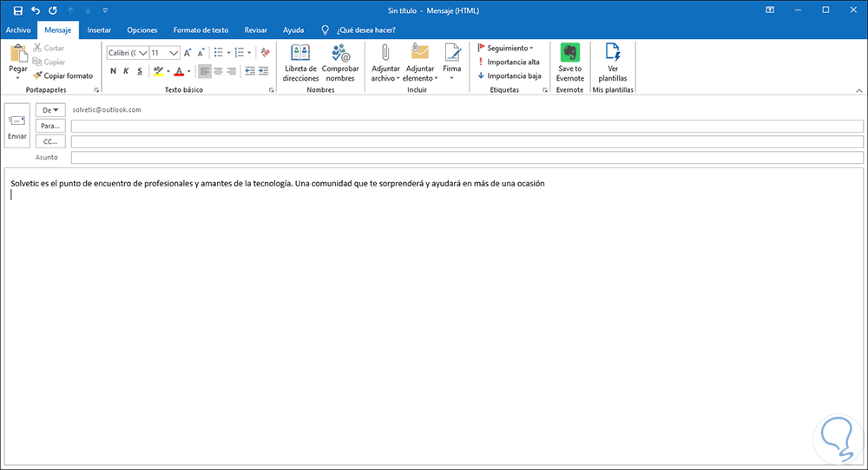This screenshot has width=868, height=470.
Task: Decrease the font size
Action: tap(201, 53)
